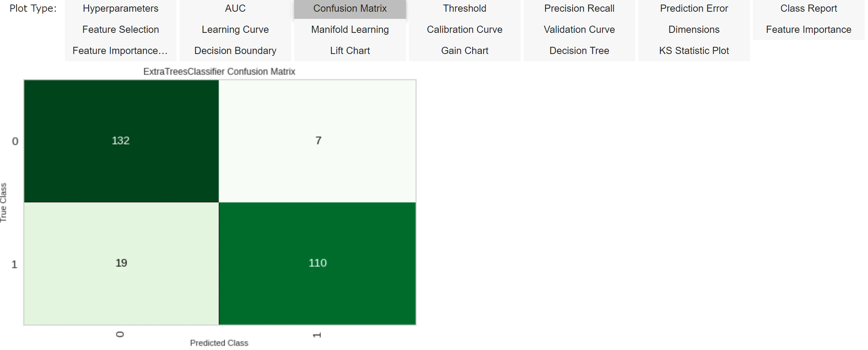Select the truncated Feature Importance… option
This screenshot has width=868, height=350.
[x=121, y=51]
